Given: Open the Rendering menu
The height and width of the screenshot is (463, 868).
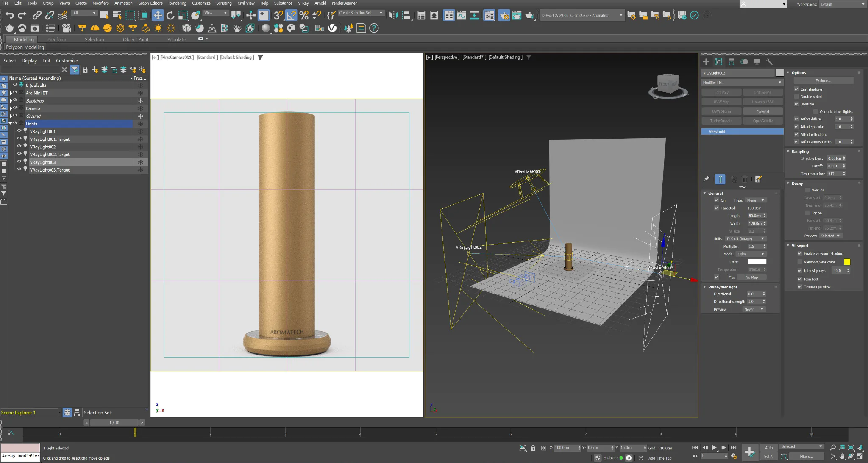Looking at the screenshot, I should 177,3.
